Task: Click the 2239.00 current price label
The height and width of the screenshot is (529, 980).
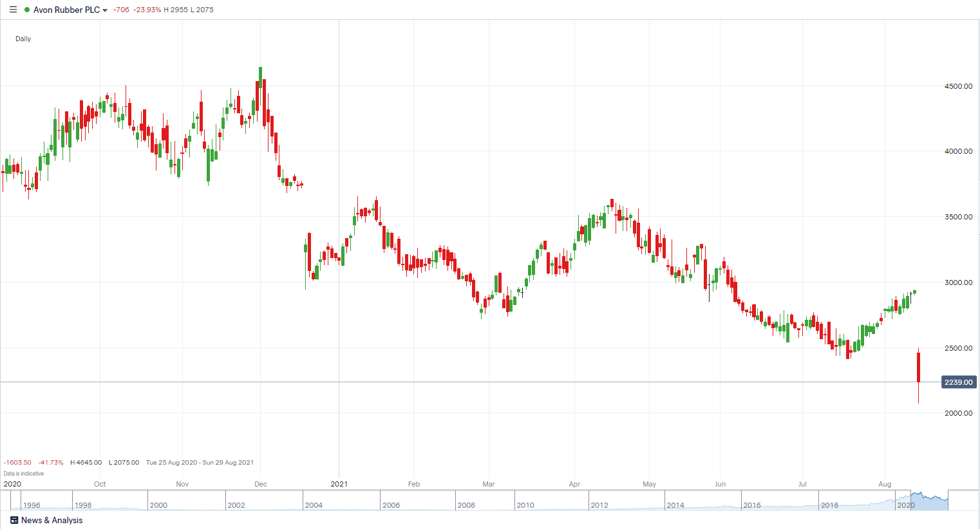Action: 958,382
